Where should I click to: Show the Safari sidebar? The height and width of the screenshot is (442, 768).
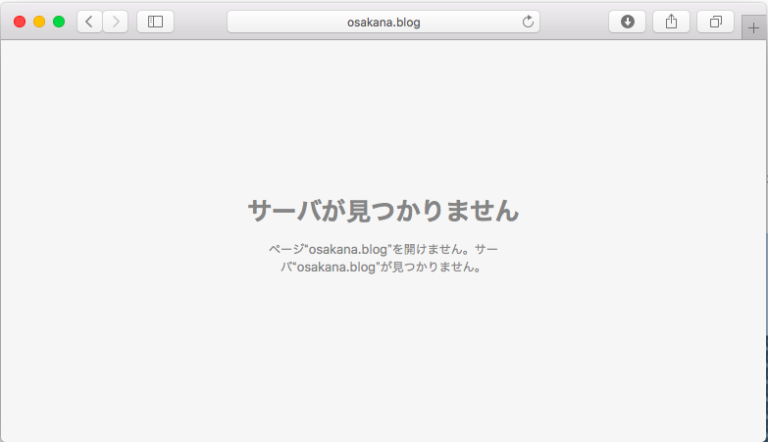click(x=155, y=21)
